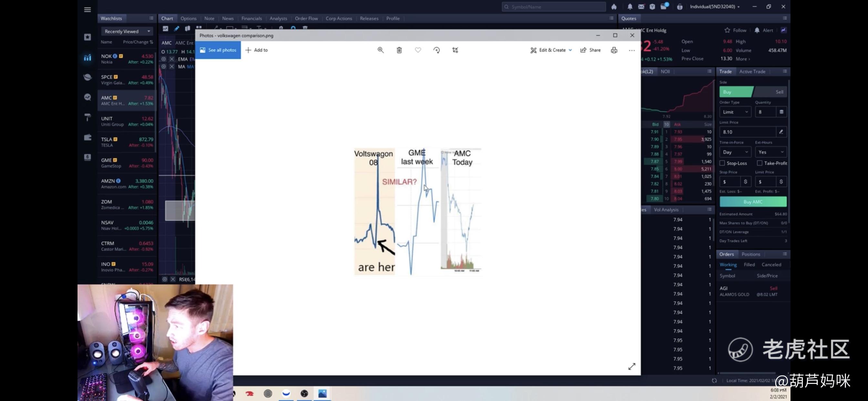Toggle EMA indicator visibility eye
The width and height of the screenshot is (868, 401).
164,59
